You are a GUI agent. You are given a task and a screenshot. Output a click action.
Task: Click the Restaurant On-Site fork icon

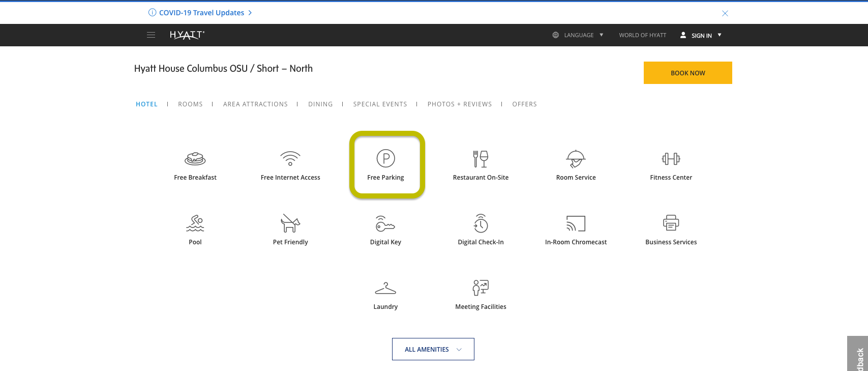[481, 159]
